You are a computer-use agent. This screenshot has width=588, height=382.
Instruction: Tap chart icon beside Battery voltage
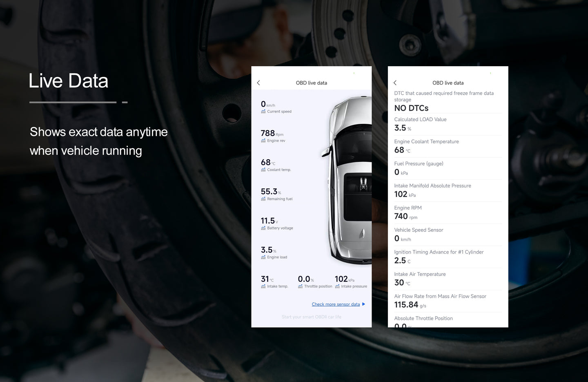coord(263,228)
